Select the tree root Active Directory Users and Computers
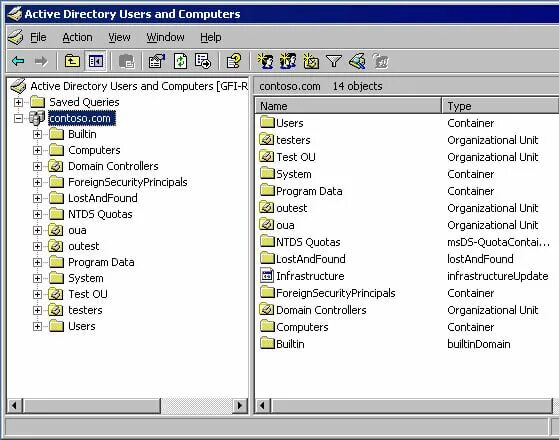Screen dimensions: 559x440 [139, 86]
